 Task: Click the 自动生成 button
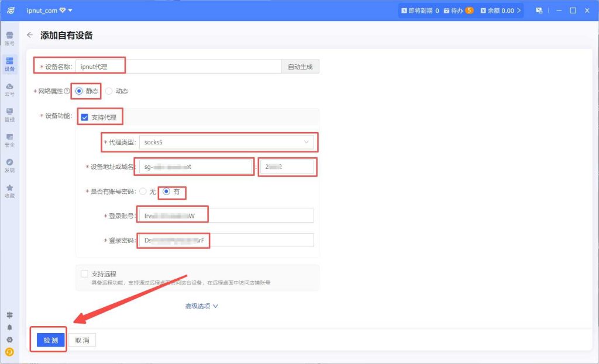(300, 67)
